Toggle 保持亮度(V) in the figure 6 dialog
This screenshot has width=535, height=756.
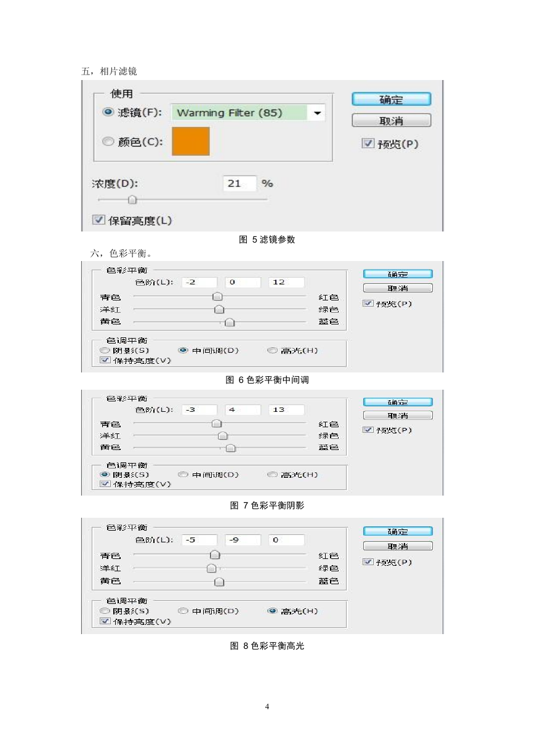(x=105, y=360)
